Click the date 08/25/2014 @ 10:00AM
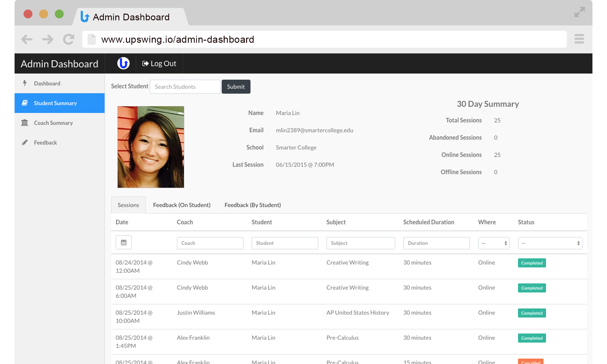The image size is (607, 364). coord(134,317)
